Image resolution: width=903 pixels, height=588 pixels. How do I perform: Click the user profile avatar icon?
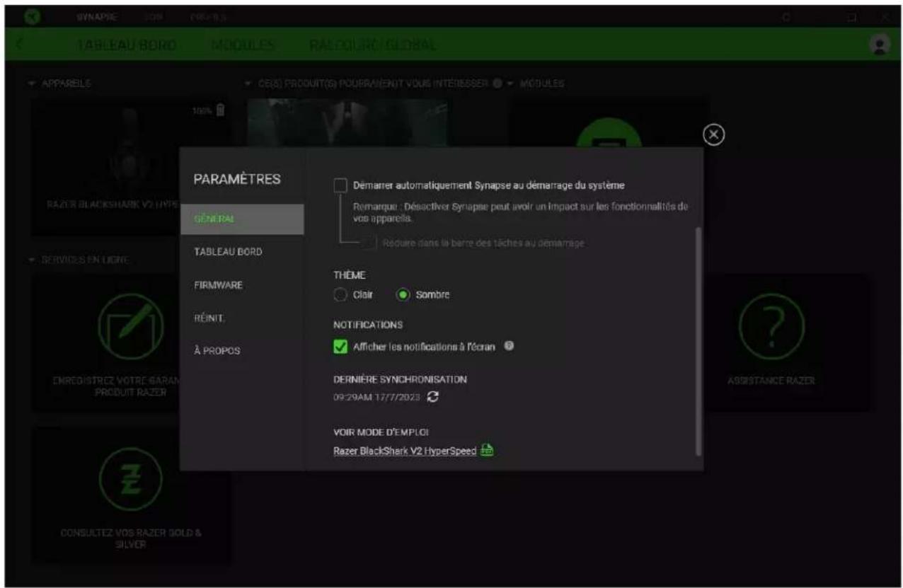pos(878,44)
